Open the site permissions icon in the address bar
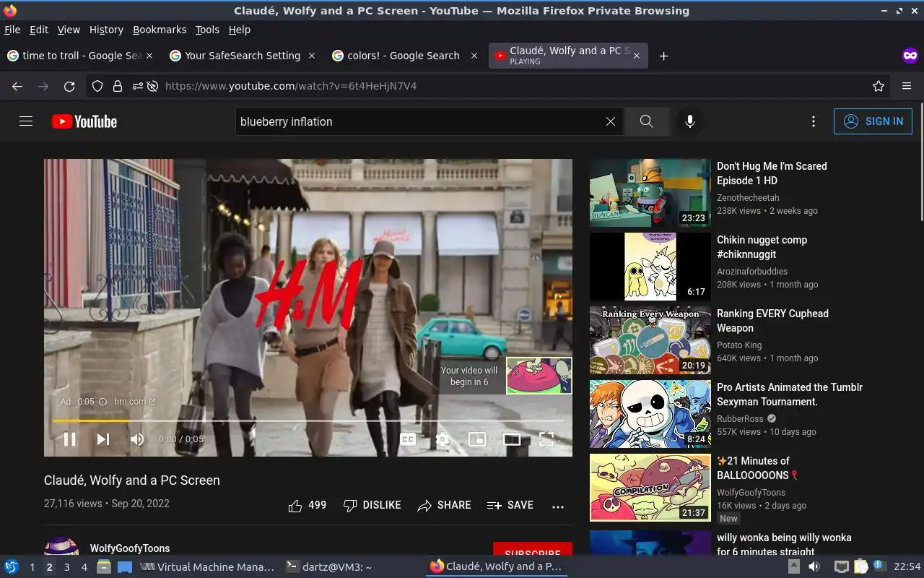The width and height of the screenshot is (924, 578). (x=137, y=86)
